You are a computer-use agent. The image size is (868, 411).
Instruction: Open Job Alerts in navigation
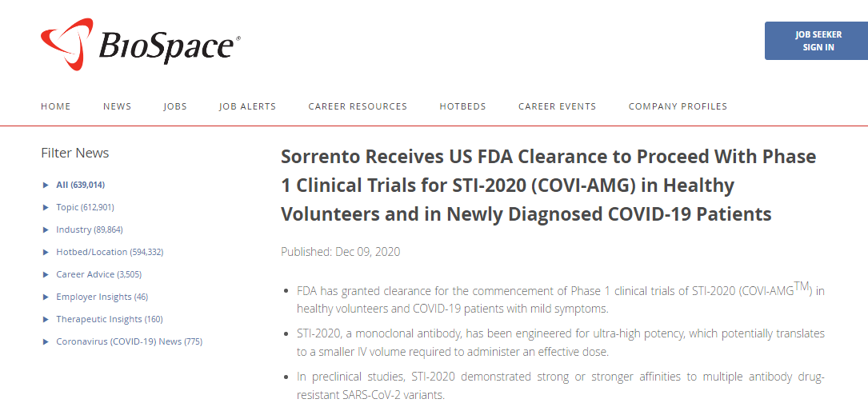[247, 106]
